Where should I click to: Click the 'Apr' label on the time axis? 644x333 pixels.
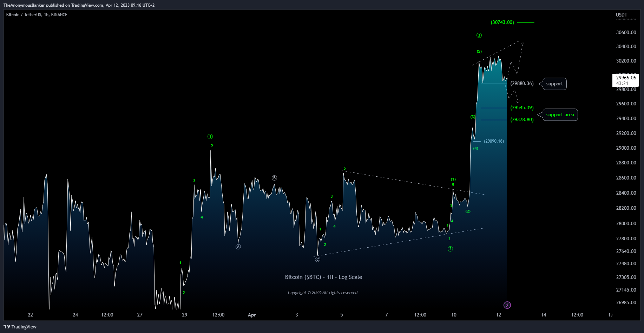252,315
